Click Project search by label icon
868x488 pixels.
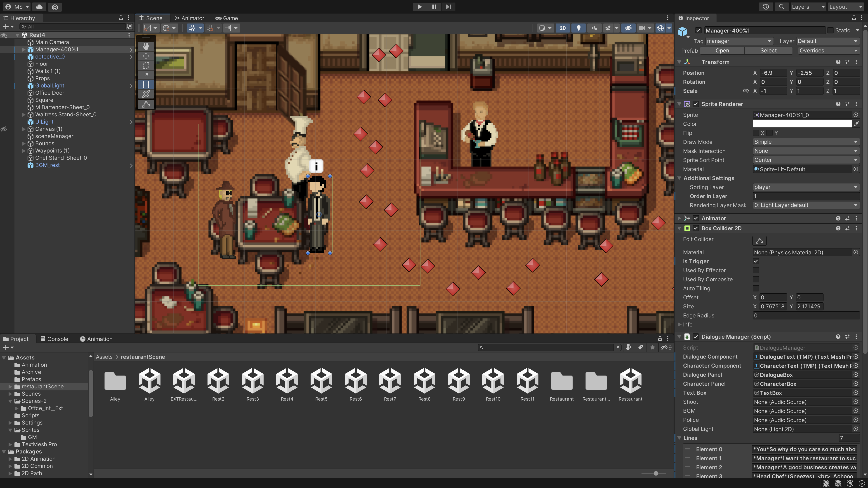coord(641,347)
